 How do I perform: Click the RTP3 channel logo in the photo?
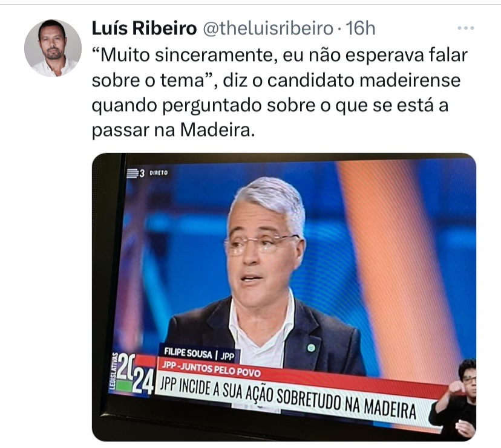(x=136, y=174)
